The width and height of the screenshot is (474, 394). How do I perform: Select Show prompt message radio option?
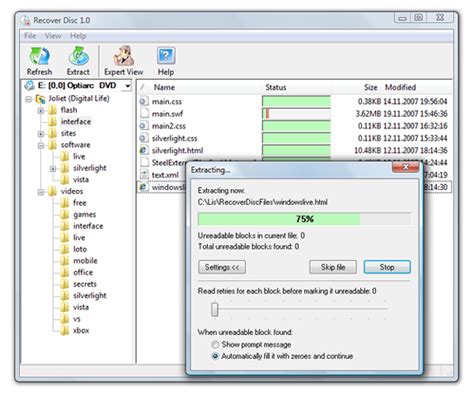[215, 344]
